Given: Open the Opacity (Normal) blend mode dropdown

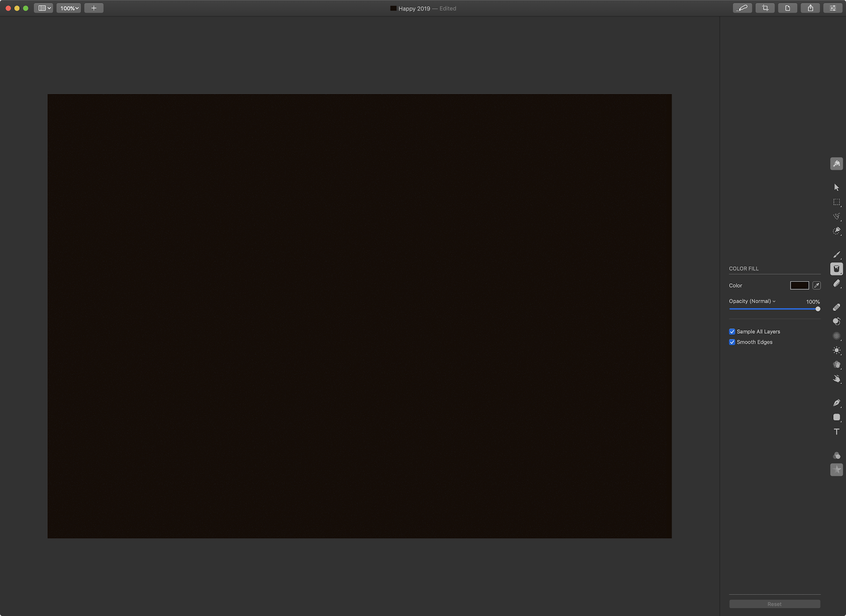Looking at the screenshot, I should coord(752,301).
